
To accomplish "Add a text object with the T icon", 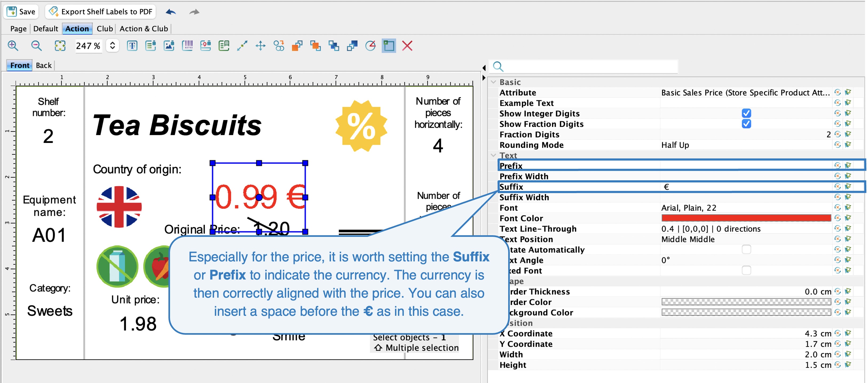I will tap(132, 46).
